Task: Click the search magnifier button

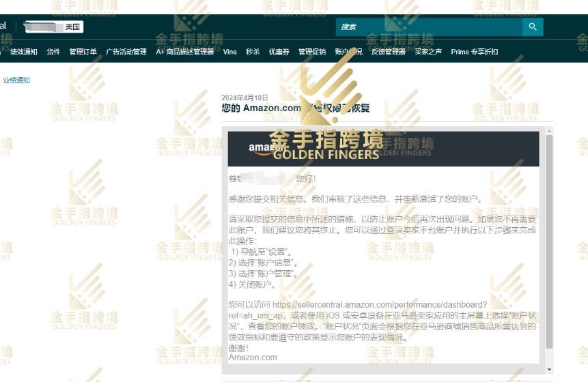Action: (x=533, y=27)
